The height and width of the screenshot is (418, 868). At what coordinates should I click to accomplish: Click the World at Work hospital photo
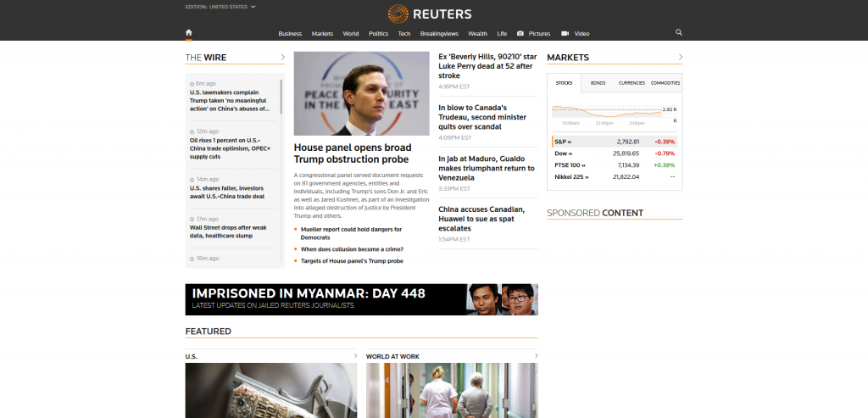point(452,390)
